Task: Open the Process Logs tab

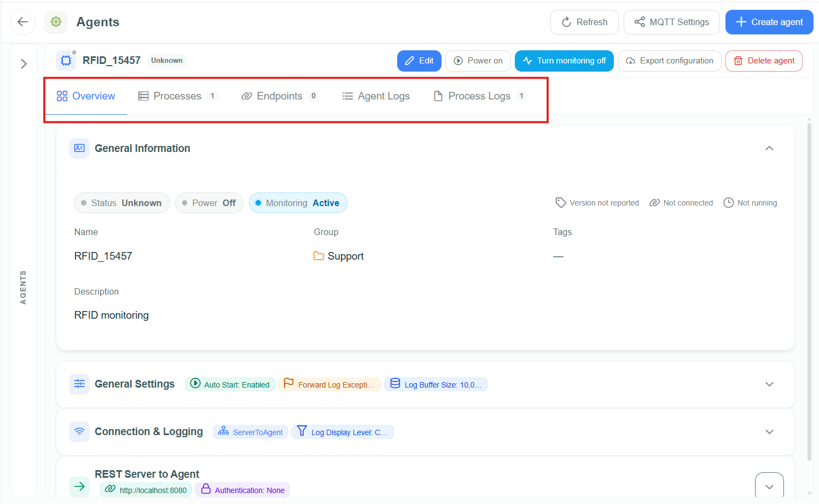Action: pos(480,96)
